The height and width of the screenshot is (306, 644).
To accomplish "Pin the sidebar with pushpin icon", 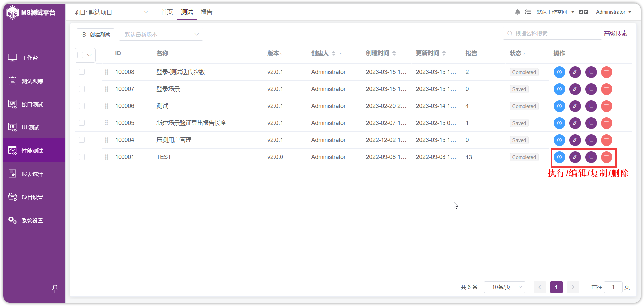I will click(55, 289).
